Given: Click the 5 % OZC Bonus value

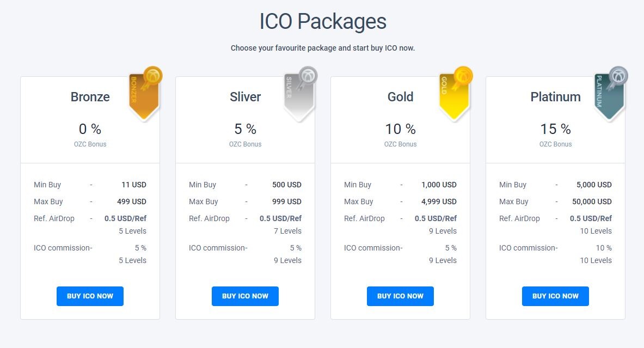Looking at the screenshot, I should pyautogui.click(x=245, y=129).
